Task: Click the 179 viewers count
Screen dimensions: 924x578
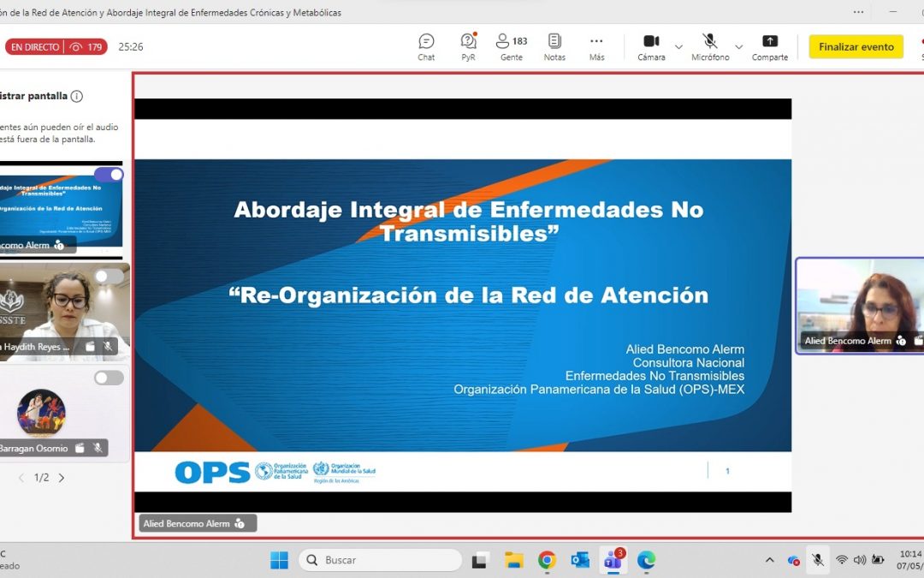Action: [x=86, y=46]
